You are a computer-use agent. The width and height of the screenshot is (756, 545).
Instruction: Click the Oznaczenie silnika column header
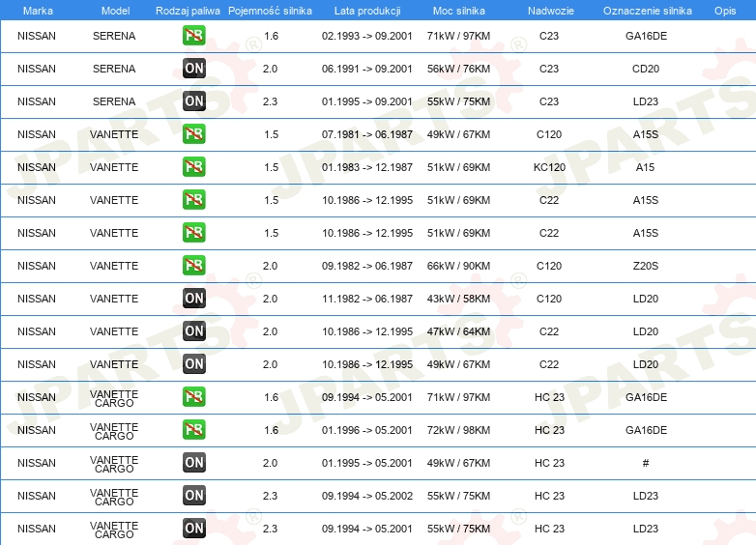pyautogui.click(x=647, y=11)
